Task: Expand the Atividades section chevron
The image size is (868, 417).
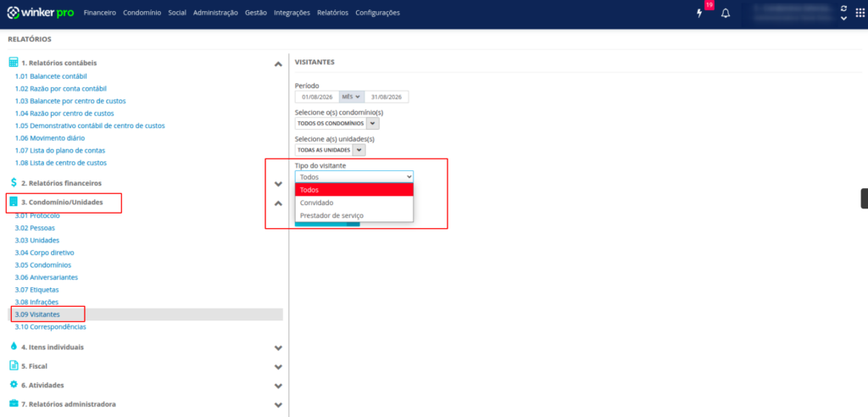Action: (278, 386)
